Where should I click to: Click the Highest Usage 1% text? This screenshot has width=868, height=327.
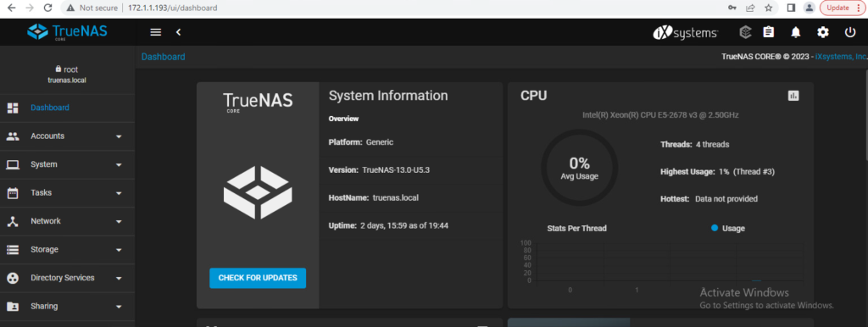[717, 171]
